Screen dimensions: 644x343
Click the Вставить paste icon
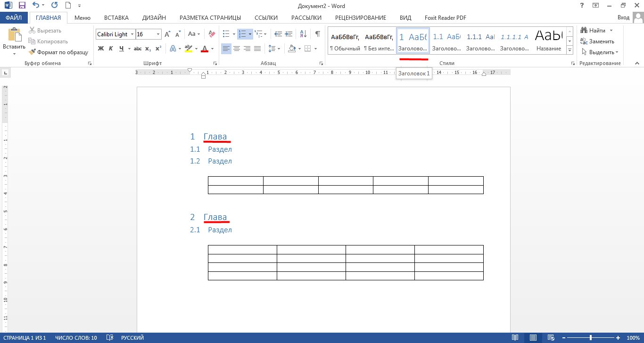(14, 35)
